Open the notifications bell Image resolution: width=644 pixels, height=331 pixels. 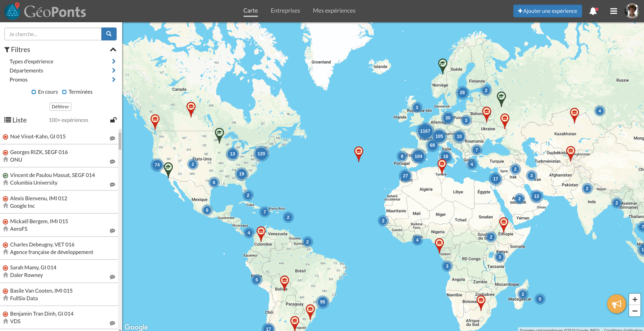tap(593, 11)
